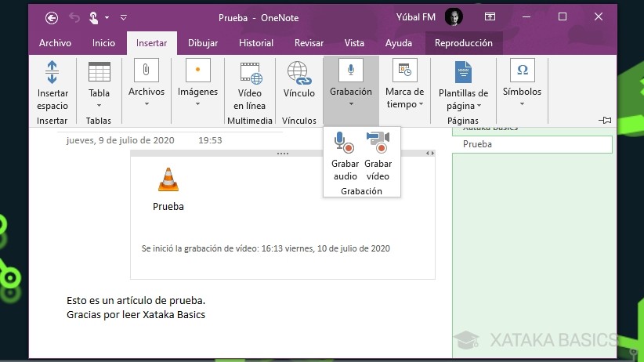Click the line 'Gracias por leer Xataka Basics'
The width and height of the screenshot is (644, 362).
[x=136, y=315]
